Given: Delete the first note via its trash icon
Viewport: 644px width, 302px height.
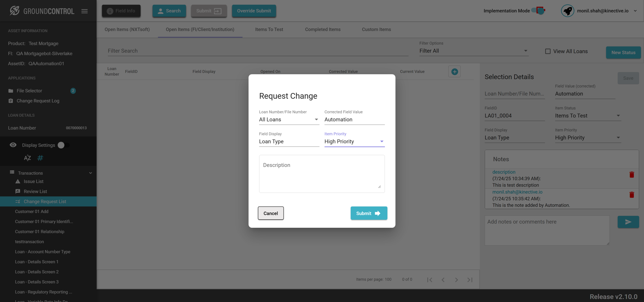Looking at the screenshot, I should 632,175.
